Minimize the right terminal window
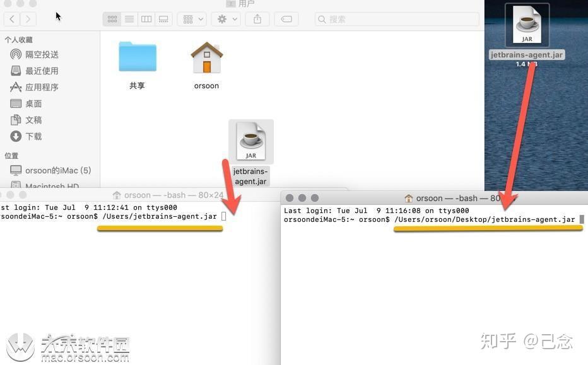588x365 pixels. (x=302, y=198)
